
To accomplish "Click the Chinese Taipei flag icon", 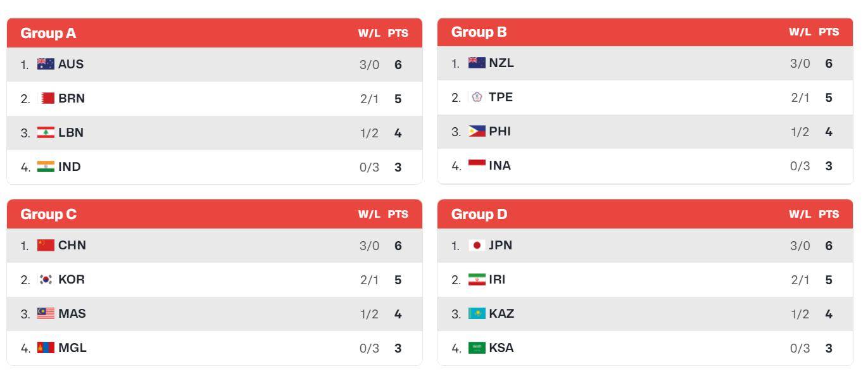I will [477, 97].
